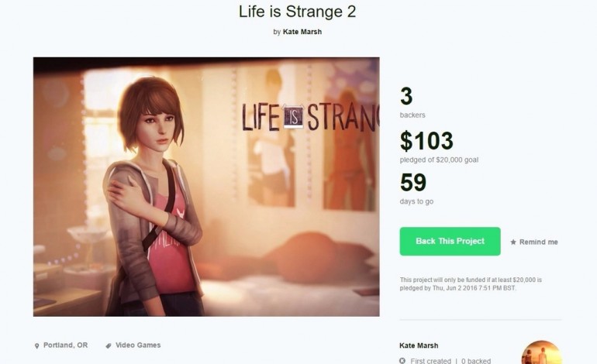Open the Kate Marsh byline link under title

[x=302, y=32]
